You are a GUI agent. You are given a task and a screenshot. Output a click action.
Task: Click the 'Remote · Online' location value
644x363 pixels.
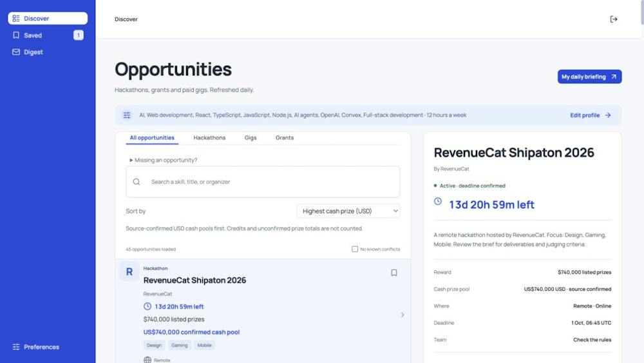pos(592,306)
